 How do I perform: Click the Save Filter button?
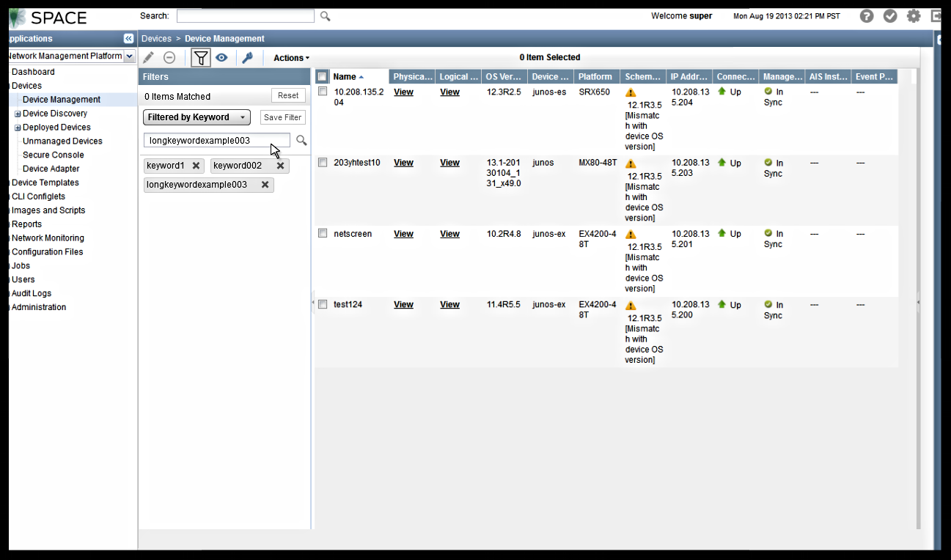282,117
